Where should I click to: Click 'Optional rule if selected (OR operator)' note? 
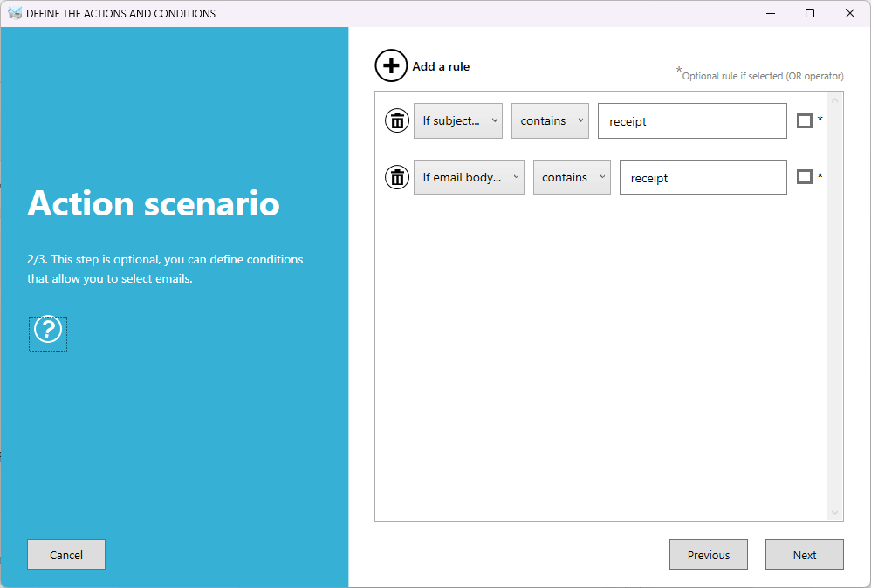click(x=762, y=76)
